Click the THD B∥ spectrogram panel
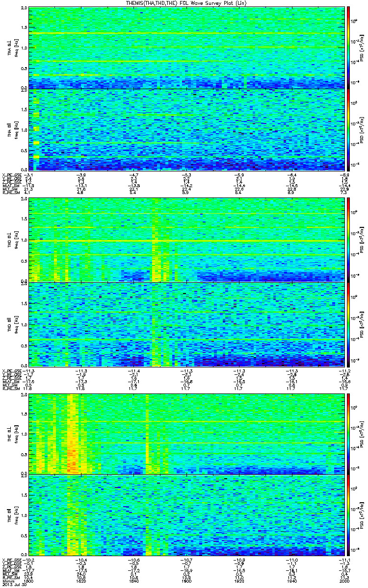Viewport: 368px width, 588px height. coord(187,324)
